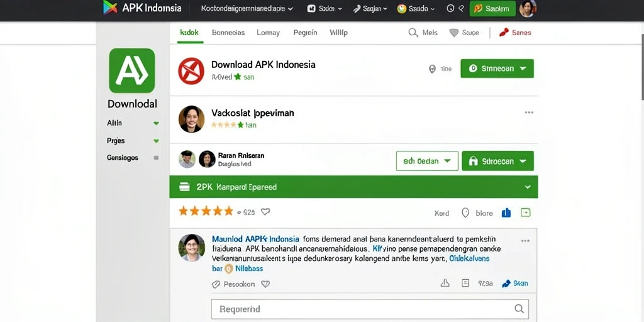Switch to the kdok tab
This screenshot has width=644, height=322.
(x=190, y=33)
